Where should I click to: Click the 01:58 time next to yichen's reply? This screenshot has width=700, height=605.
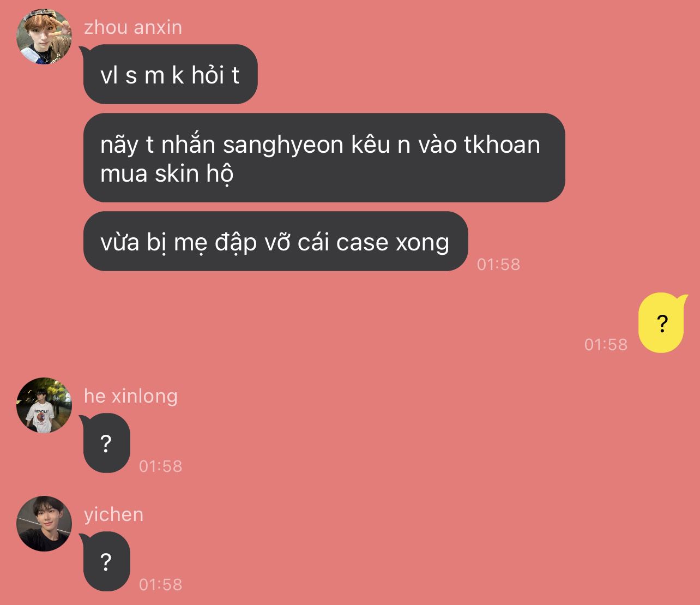tap(160, 585)
